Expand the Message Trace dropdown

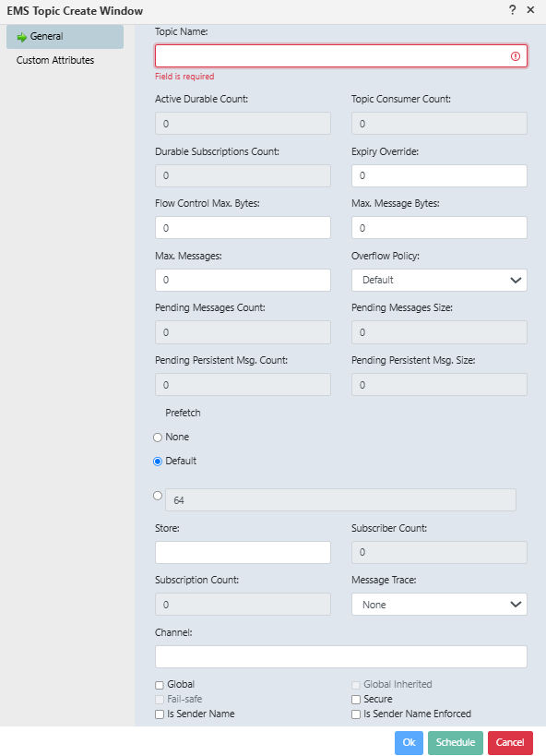(439, 605)
